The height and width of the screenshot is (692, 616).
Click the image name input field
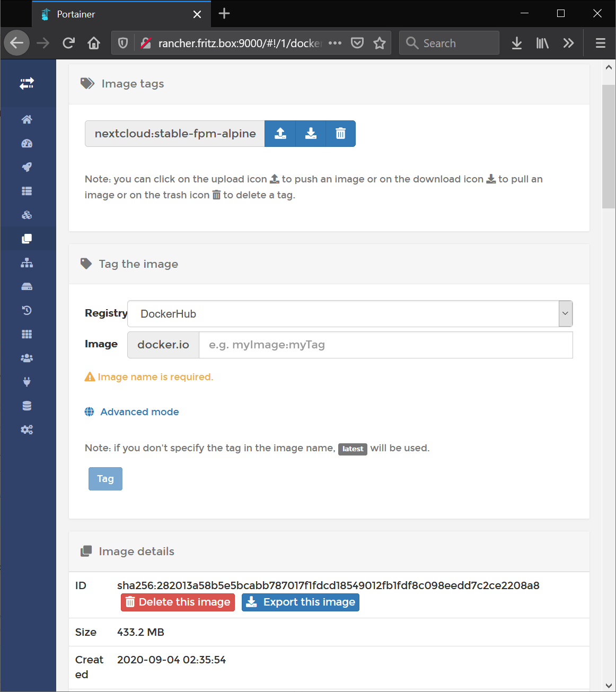pos(385,345)
